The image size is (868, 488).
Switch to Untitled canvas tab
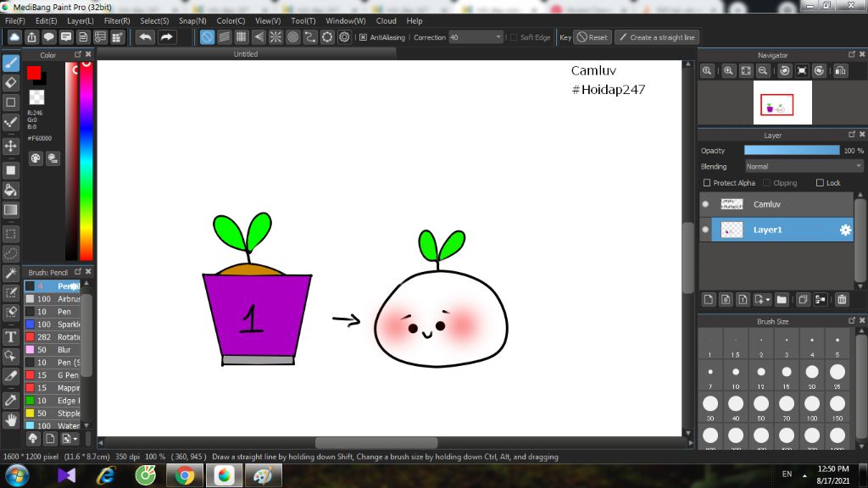pyautogui.click(x=246, y=53)
